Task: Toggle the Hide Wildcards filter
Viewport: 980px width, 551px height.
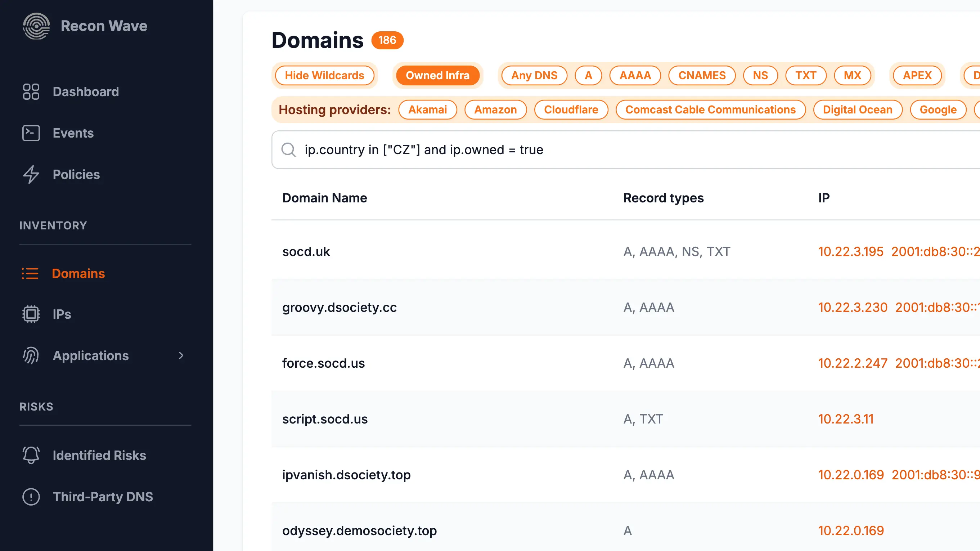Action: (324, 75)
